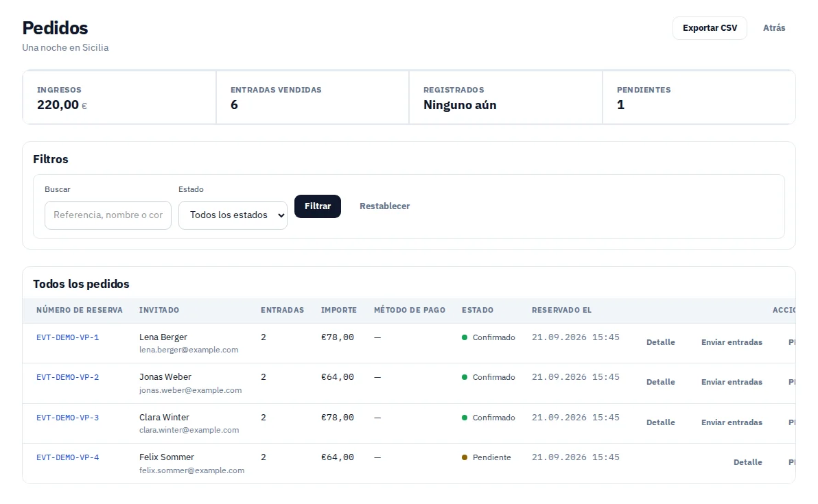
Task: Click the €78,00 amount in Lena Berger's row
Action: pos(338,337)
